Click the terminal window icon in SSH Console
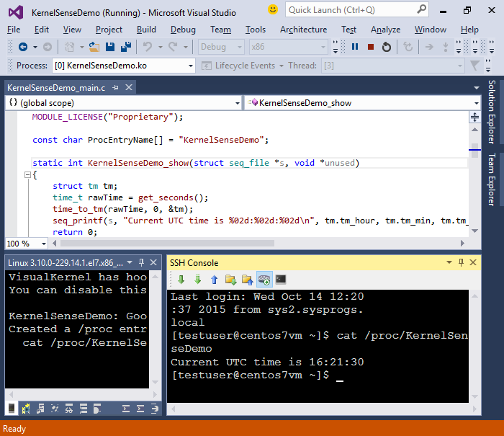The height and width of the screenshot is (436, 504). (x=281, y=280)
